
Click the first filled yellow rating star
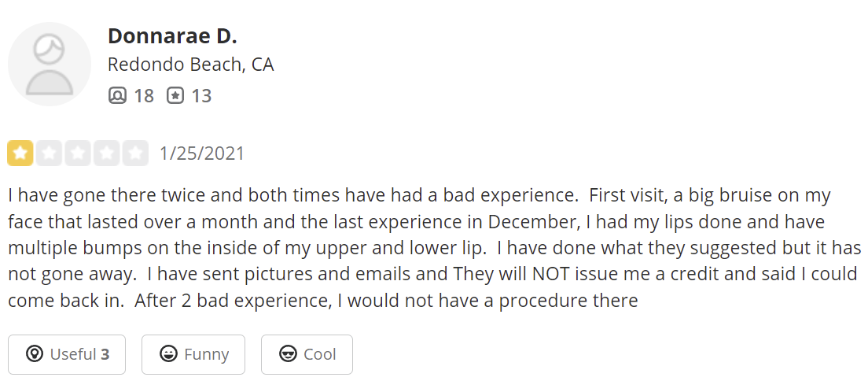coord(20,153)
